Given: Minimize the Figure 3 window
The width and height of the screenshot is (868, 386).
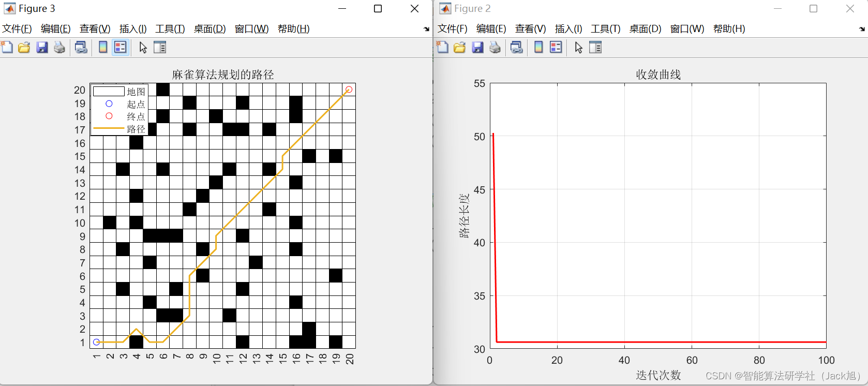Looking at the screenshot, I should (x=342, y=9).
